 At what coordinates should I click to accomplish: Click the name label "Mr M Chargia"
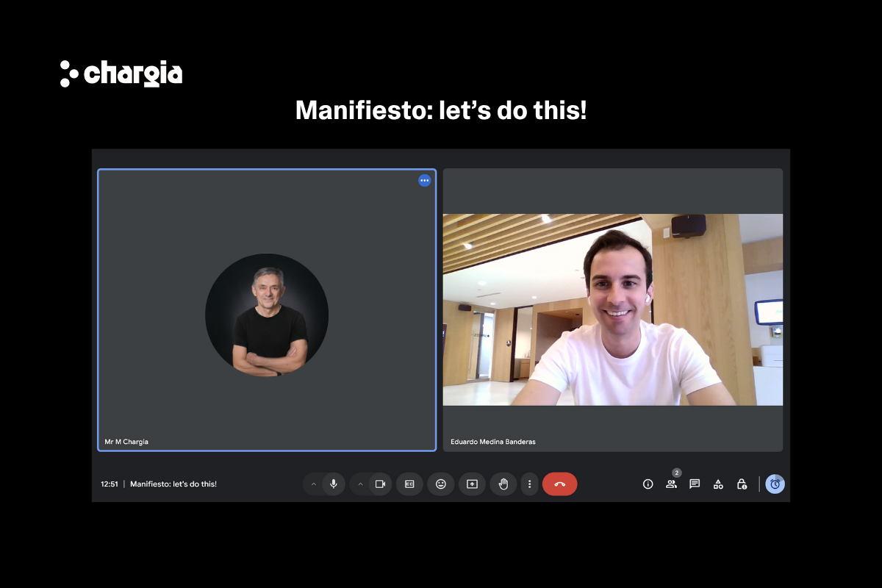tap(126, 442)
